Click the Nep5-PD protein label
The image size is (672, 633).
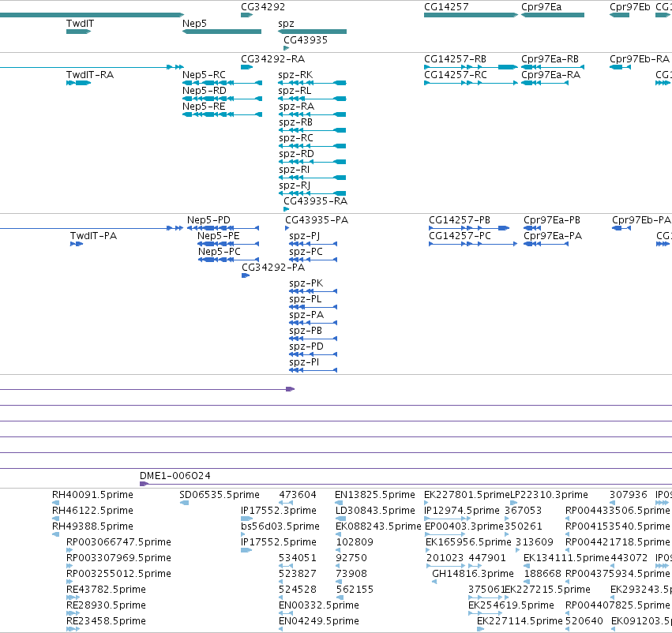(208, 220)
